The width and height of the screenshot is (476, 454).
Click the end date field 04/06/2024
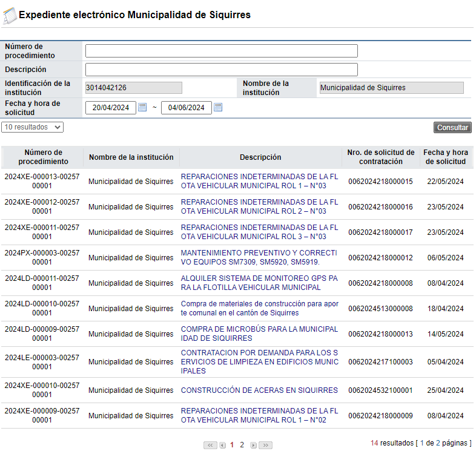[186, 108]
